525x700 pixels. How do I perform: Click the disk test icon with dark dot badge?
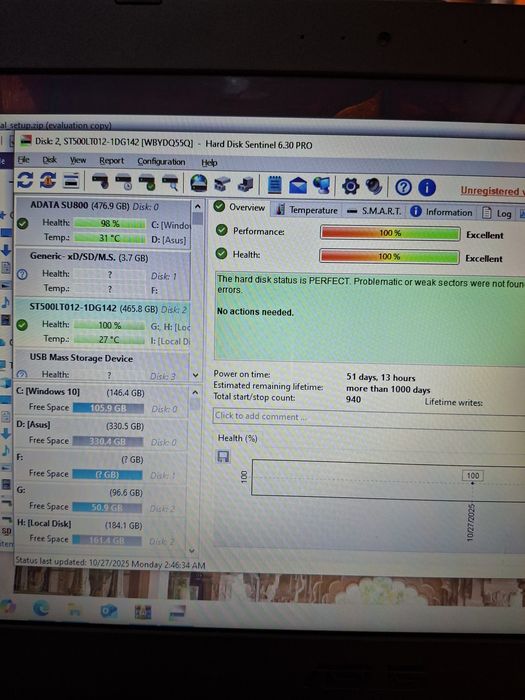pyautogui.click(x=100, y=182)
